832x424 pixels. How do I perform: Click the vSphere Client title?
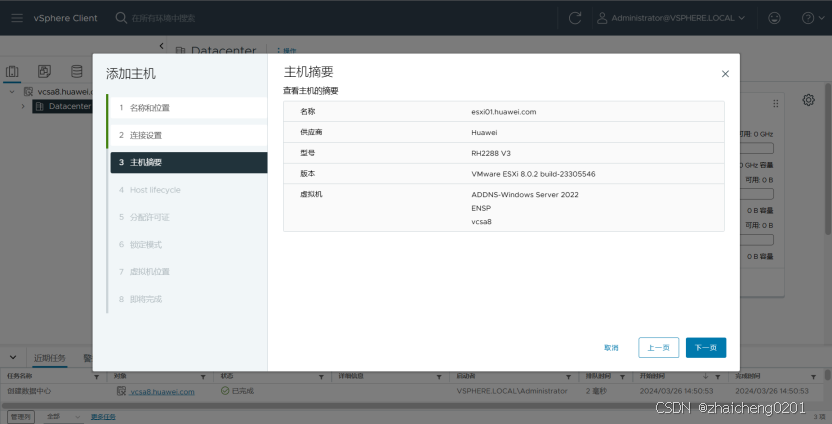(x=66, y=18)
